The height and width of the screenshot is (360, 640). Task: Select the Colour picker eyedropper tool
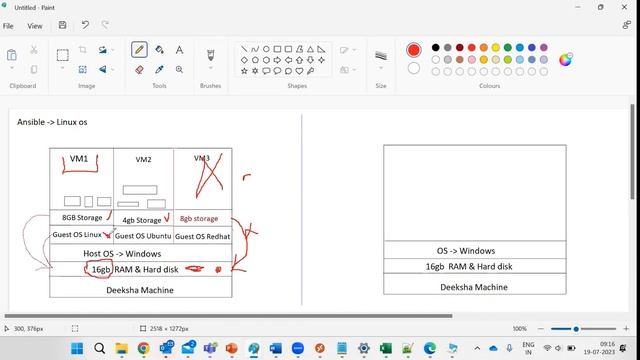[160, 70]
